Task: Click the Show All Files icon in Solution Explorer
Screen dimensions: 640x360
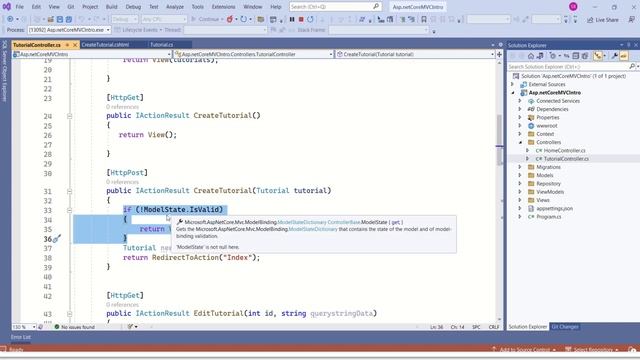Action: pyautogui.click(x=585, y=56)
